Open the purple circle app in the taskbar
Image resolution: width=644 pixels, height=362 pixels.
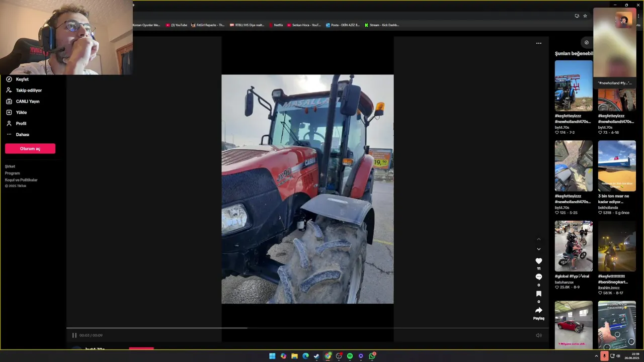[x=361, y=356]
